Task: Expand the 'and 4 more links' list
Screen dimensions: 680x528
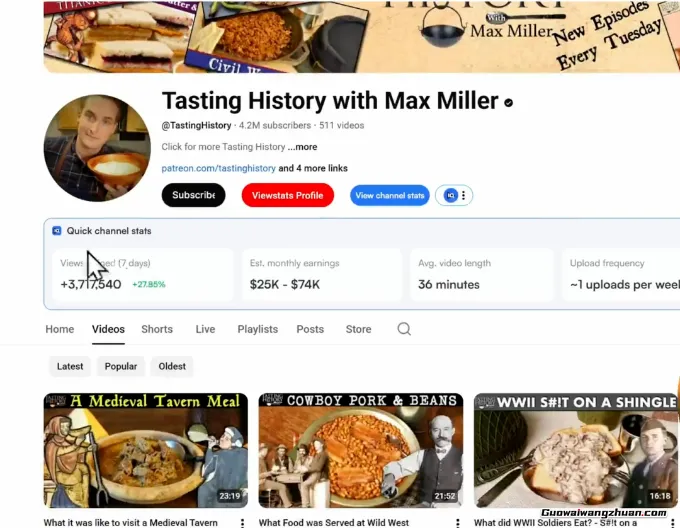Action: 313,168
